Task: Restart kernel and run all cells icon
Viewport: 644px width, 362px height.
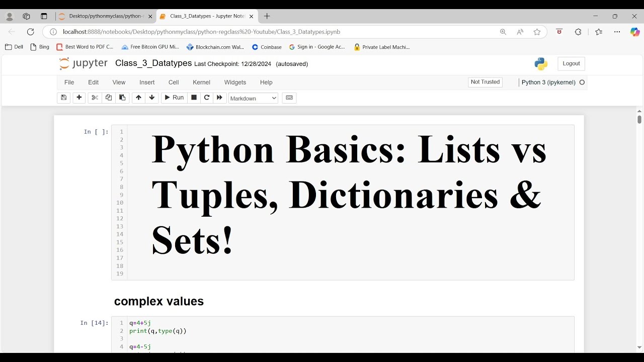Action: [219, 98]
